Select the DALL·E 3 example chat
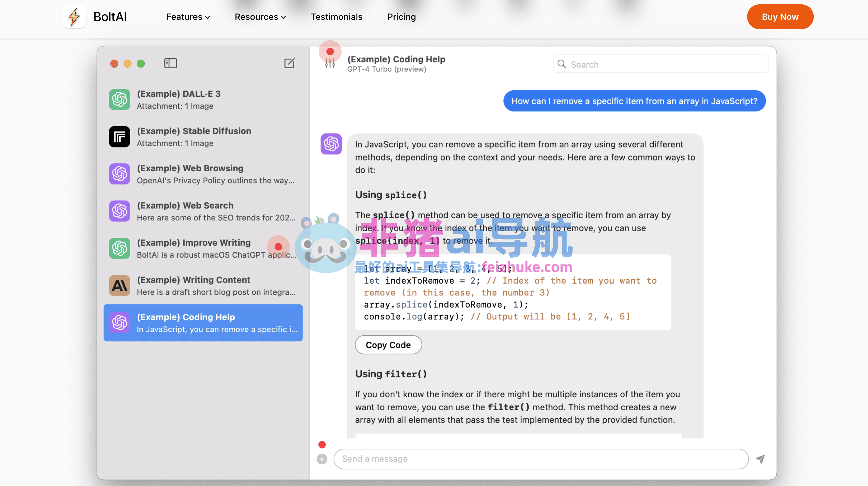This screenshot has width=868, height=486. point(203,100)
